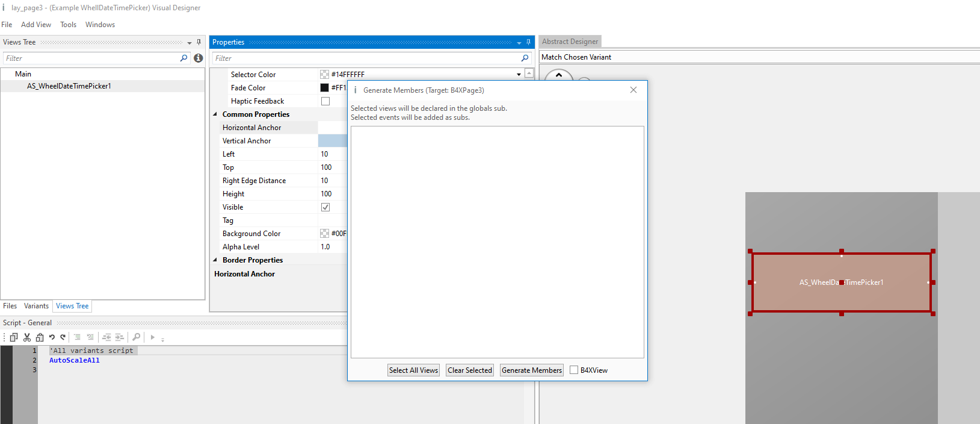The height and width of the screenshot is (424, 980).
Task: Pin the Properties panel
Action: 528,42
